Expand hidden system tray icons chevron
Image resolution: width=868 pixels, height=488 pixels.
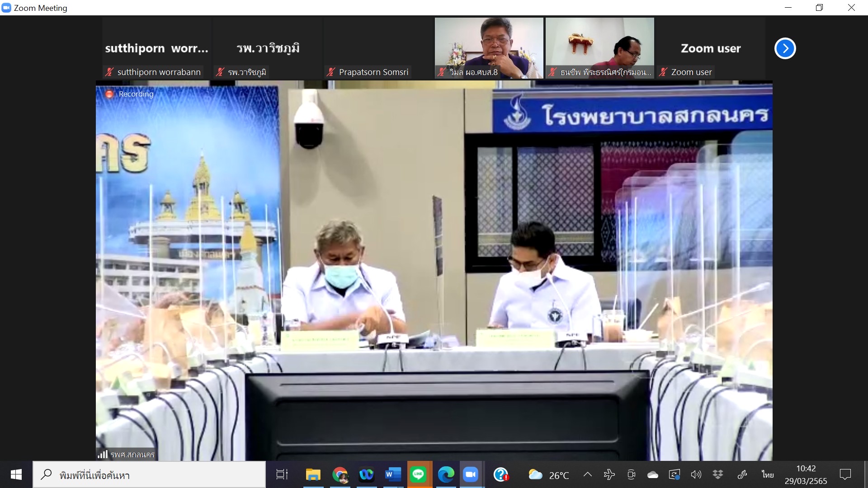point(587,474)
